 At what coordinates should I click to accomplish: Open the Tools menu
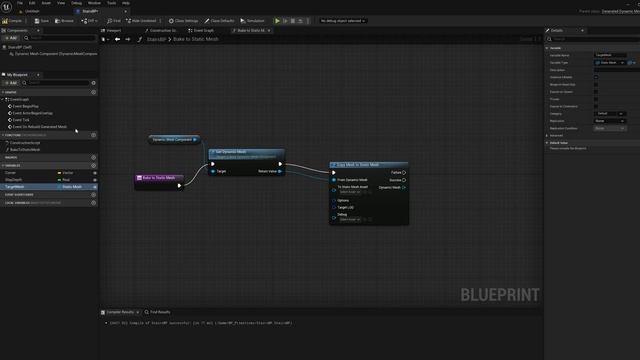[x=111, y=3]
